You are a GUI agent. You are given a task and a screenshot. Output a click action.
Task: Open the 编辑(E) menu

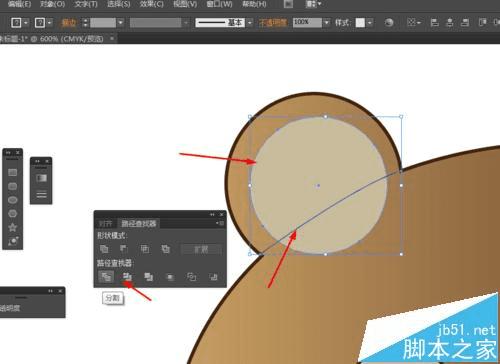tap(19, 4)
